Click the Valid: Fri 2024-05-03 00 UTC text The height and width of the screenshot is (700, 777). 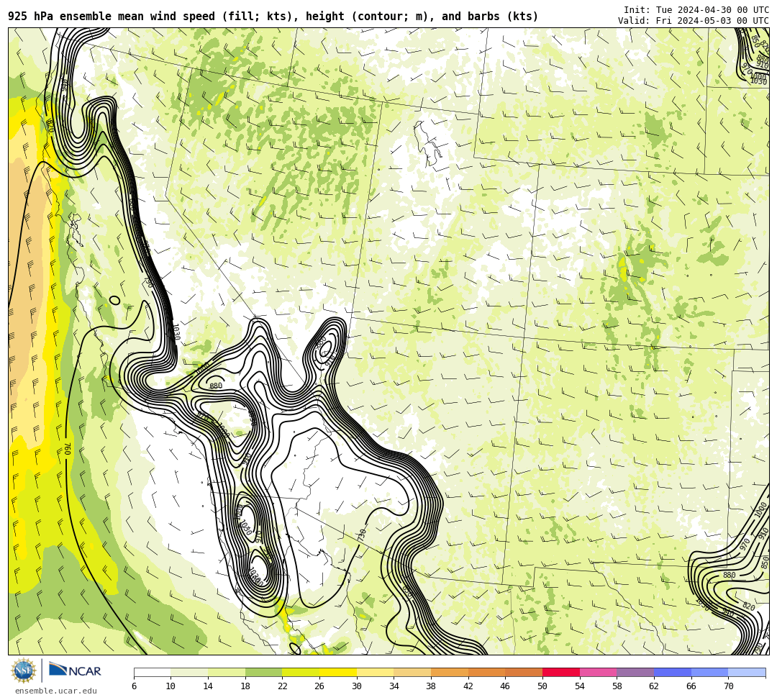click(694, 20)
